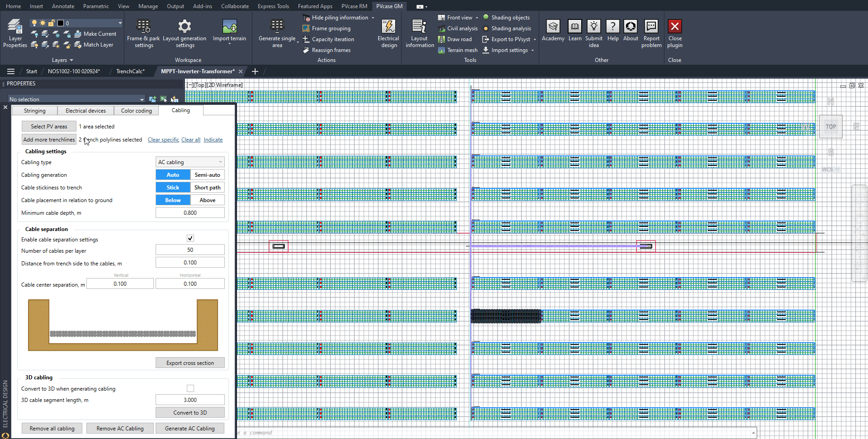Click the Generate AC Cabling button
Viewport: 868px width, 439px height.
point(190,429)
